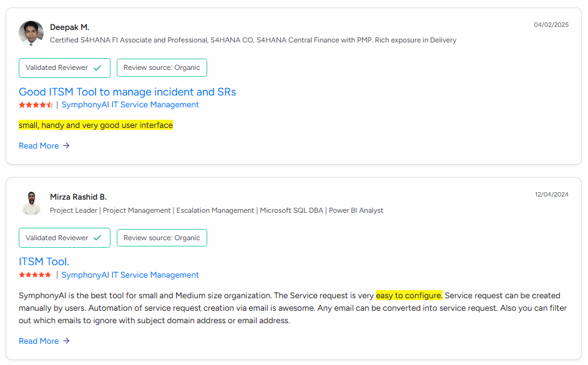Click Validated Reviewer badge on Deepak's review
This screenshot has height=365, width=588.
(64, 68)
